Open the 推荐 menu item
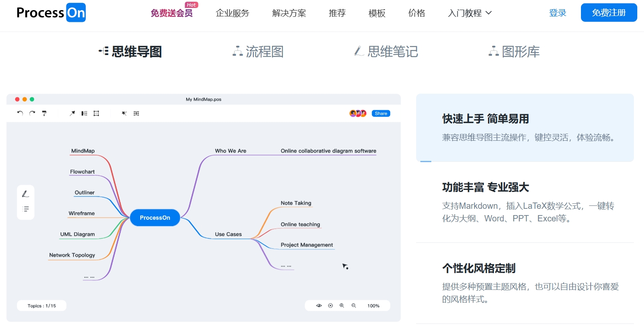The width and height of the screenshot is (644, 326). (337, 13)
